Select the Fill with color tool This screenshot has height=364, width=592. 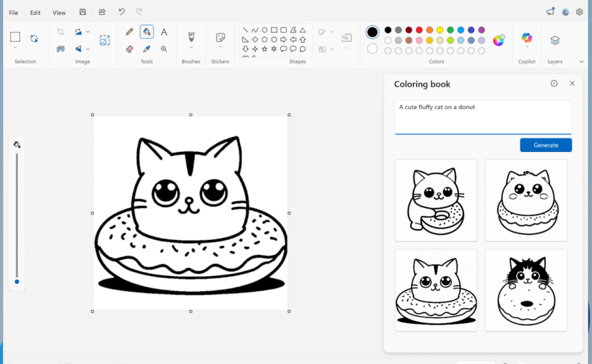pos(147,32)
